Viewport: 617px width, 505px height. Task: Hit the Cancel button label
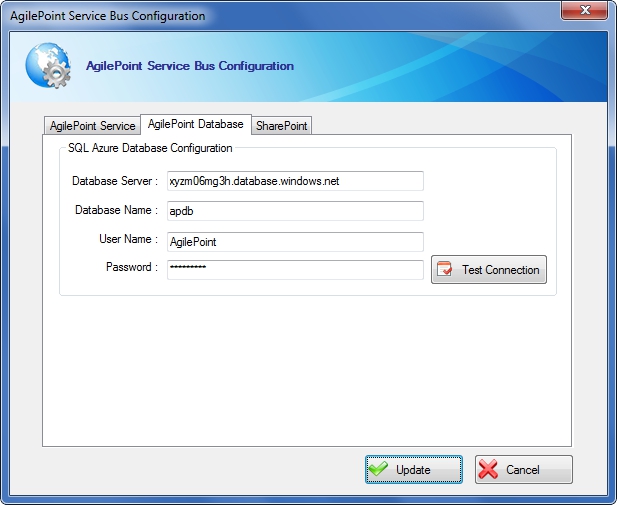523,470
